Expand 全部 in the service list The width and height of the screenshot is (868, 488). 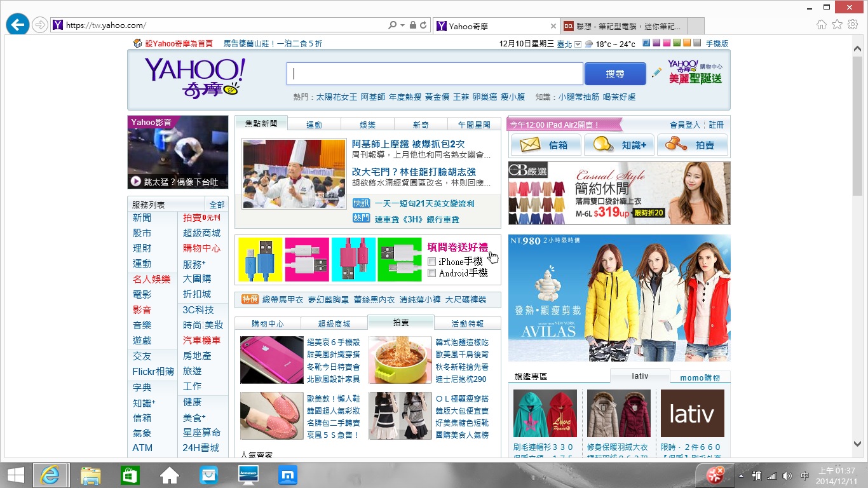tap(217, 205)
